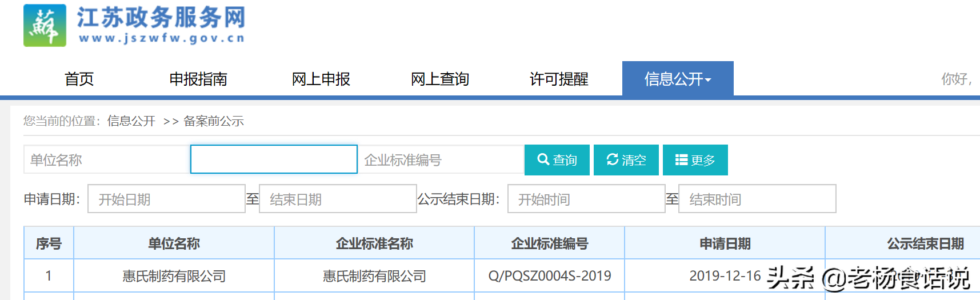Click the magnifier 查询 search button
The height and width of the screenshot is (300, 980).
pos(557,160)
